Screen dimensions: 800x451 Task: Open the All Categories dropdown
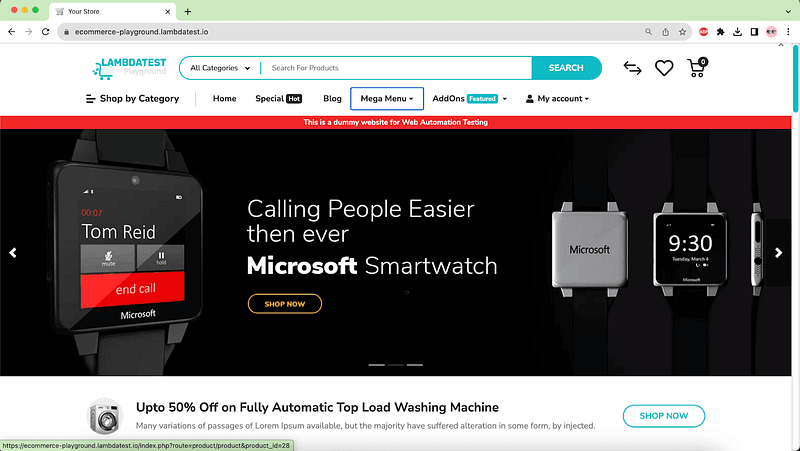click(220, 68)
